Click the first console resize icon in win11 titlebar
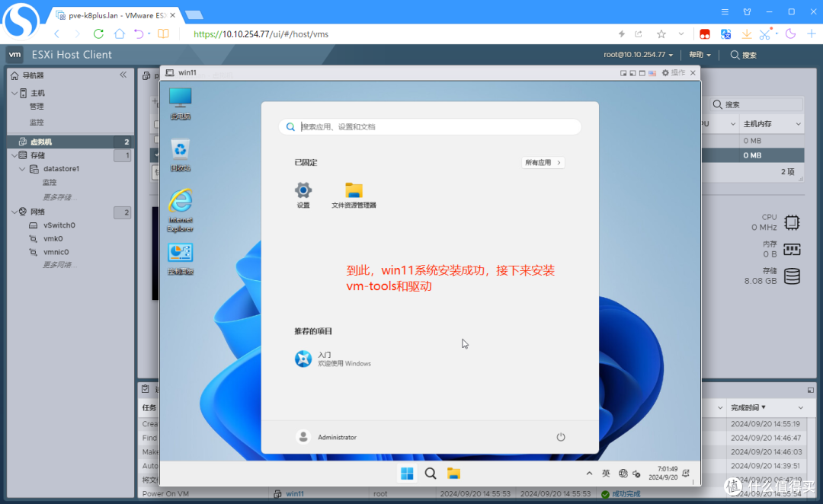The image size is (823, 504). (623, 73)
